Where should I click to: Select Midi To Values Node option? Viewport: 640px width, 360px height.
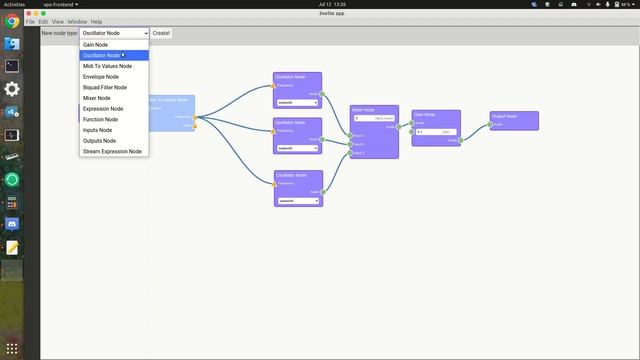tap(114, 66)
